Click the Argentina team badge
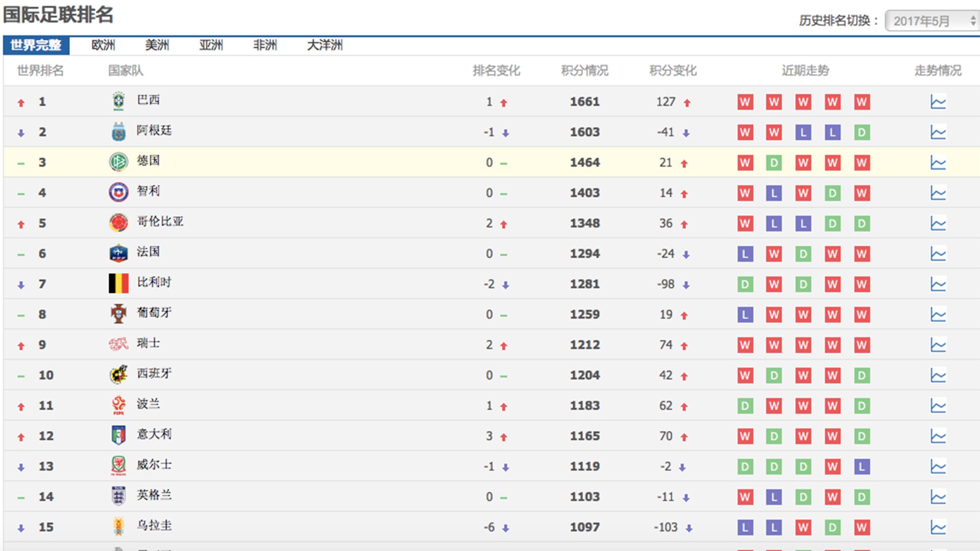The image size is (980, 551). tap(118, 132)
